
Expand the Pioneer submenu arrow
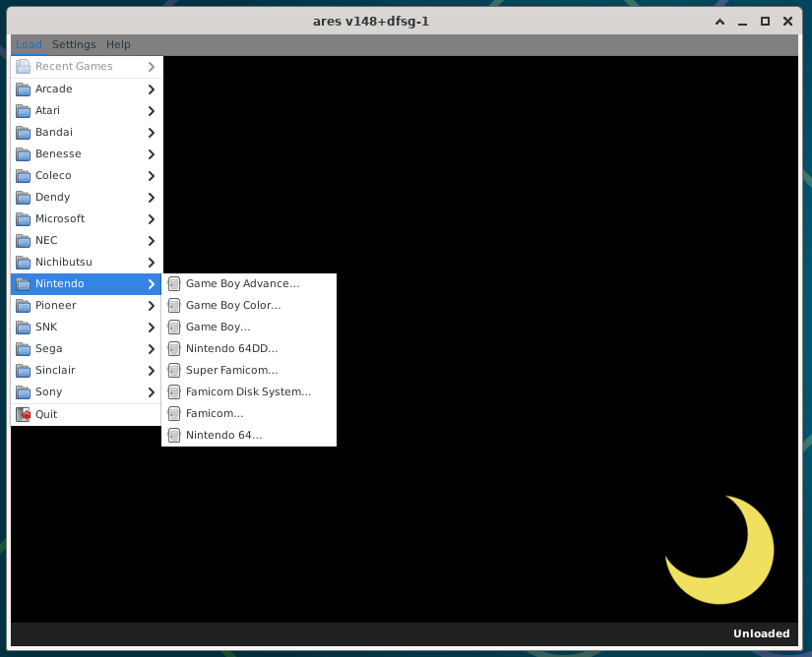pos(152,306)
